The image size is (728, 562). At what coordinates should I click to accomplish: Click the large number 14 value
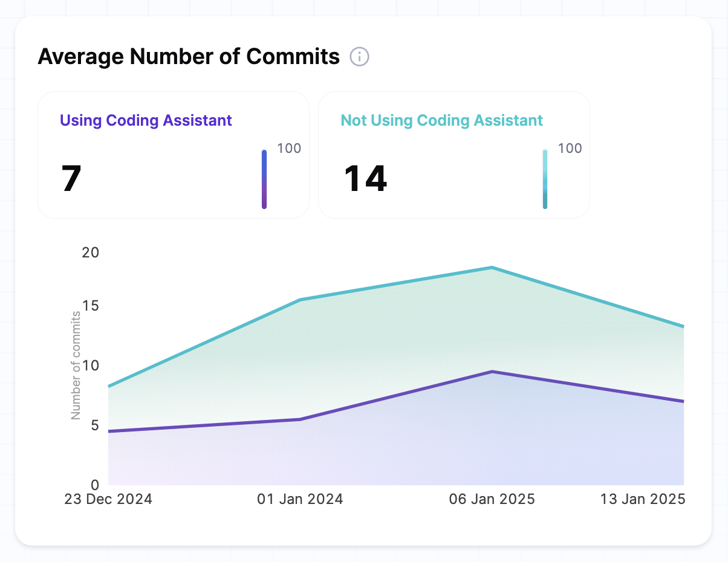coord(365,179)
